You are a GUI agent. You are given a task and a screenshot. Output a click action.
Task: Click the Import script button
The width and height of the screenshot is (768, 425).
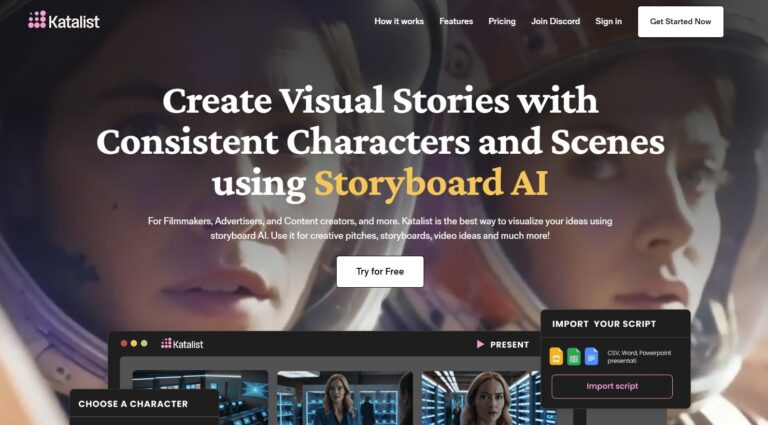pyautogui.click(x=612, y=386)
